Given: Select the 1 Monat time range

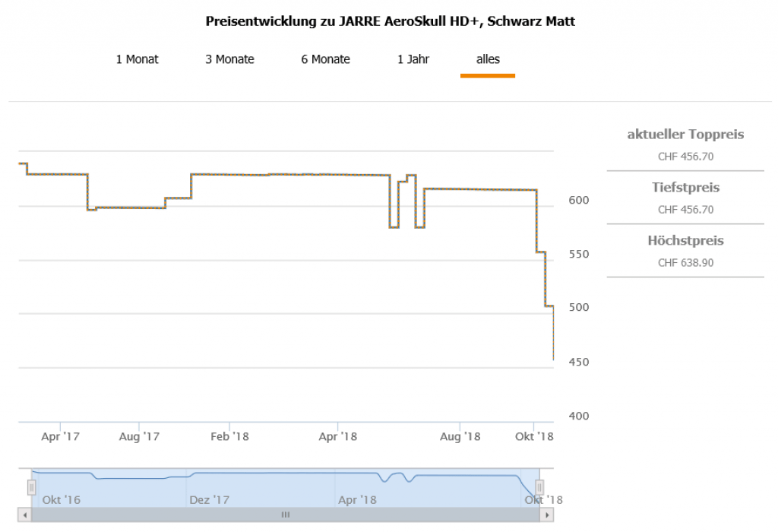Looking at the screenshot, I should tap(138, 59).
